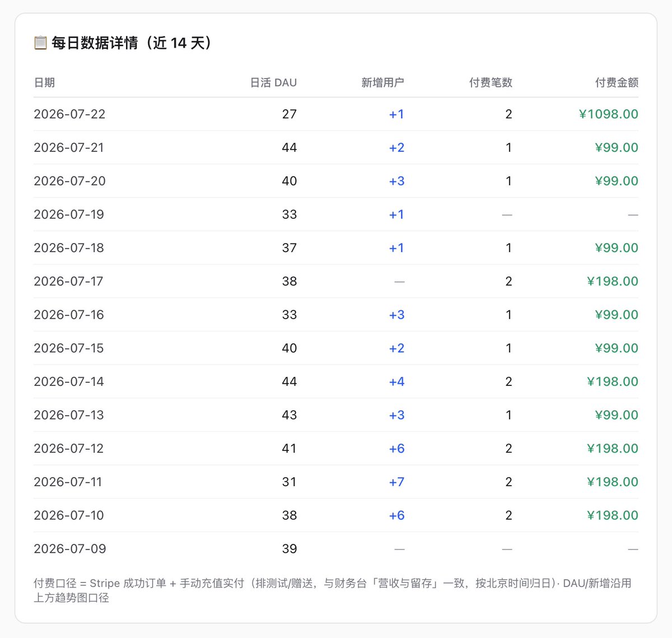Click DAU value 37 for 2026-07-18
Viewport: 672px width, 638px height.
point(290,248)
